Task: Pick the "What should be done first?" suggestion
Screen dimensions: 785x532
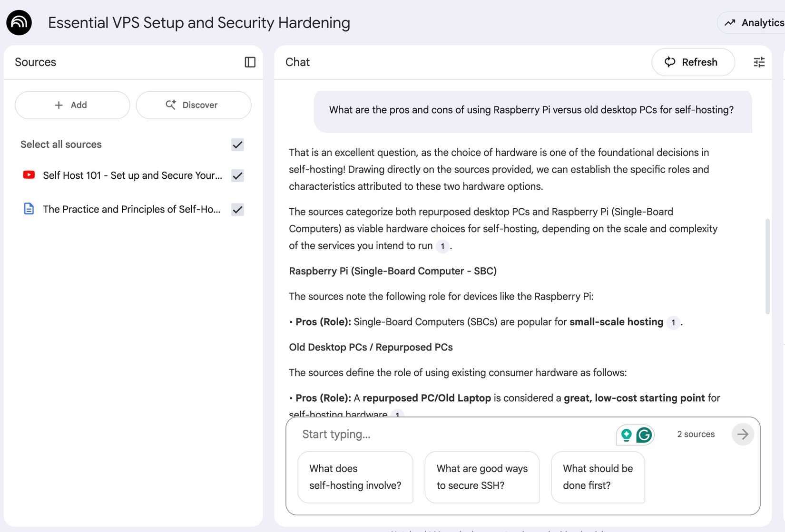Action: point(598,477)
